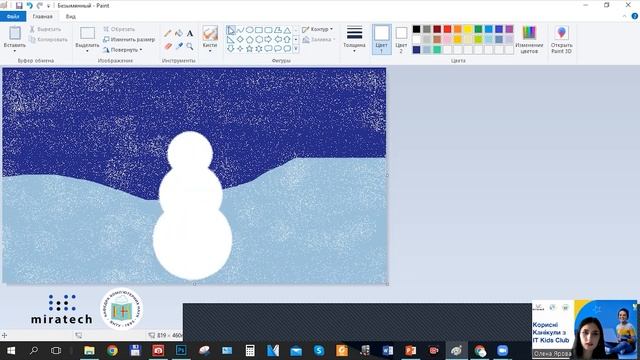Select the Eraser tool
Viewport: 640px width, 360px height.
click(168, 46)
